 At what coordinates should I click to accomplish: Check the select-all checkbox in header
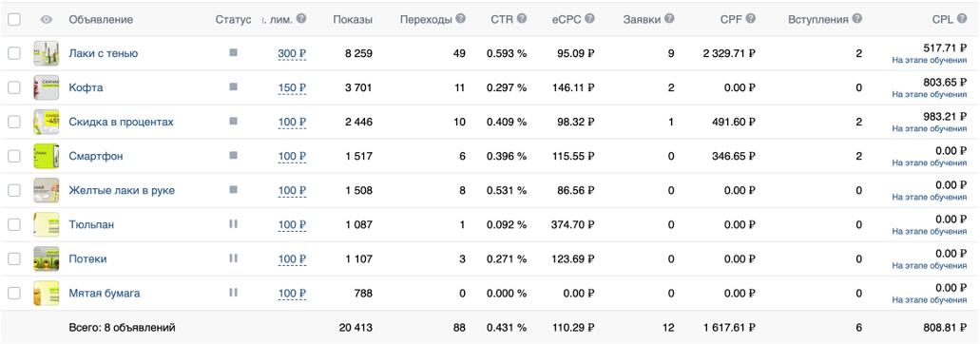coord(13,19)
